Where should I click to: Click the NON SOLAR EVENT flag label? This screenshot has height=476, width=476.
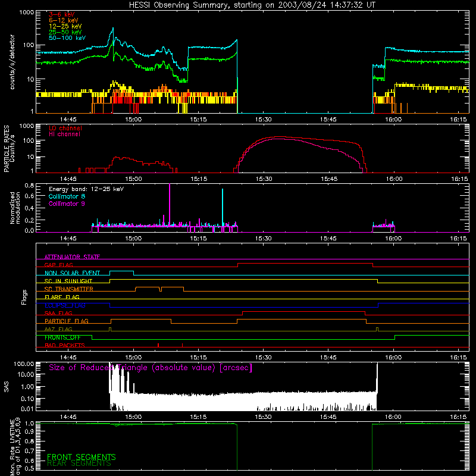72,273
